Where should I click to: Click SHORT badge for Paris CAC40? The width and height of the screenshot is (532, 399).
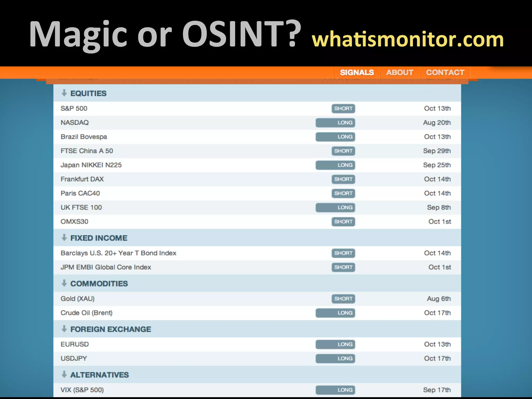pyautogui.click(x=343, y=194)
